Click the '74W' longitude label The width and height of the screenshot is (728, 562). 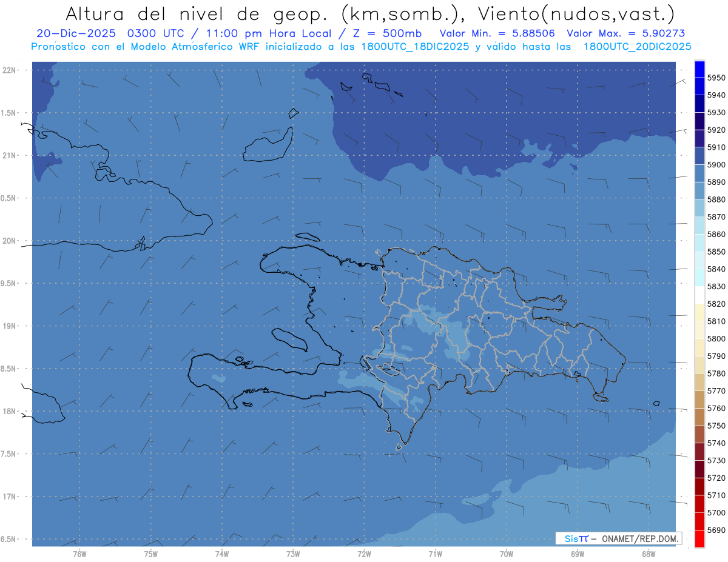coord(222,554)
